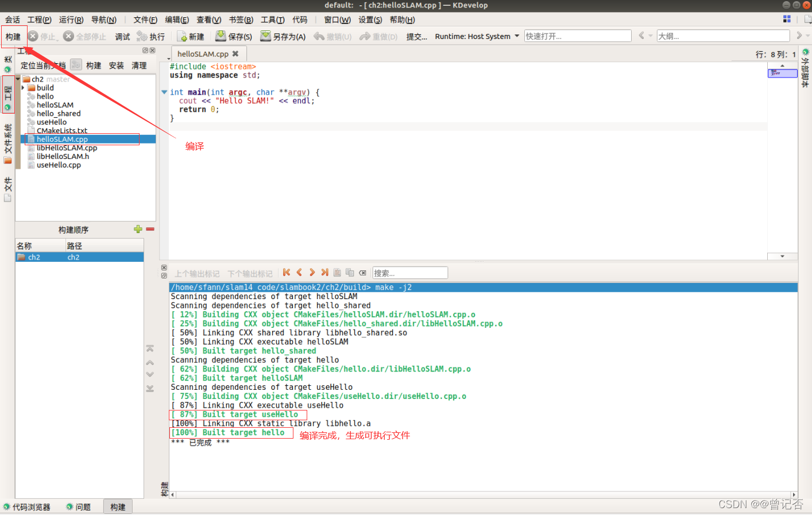Select CMakeLists.txt in project tree

click(62, 130)
